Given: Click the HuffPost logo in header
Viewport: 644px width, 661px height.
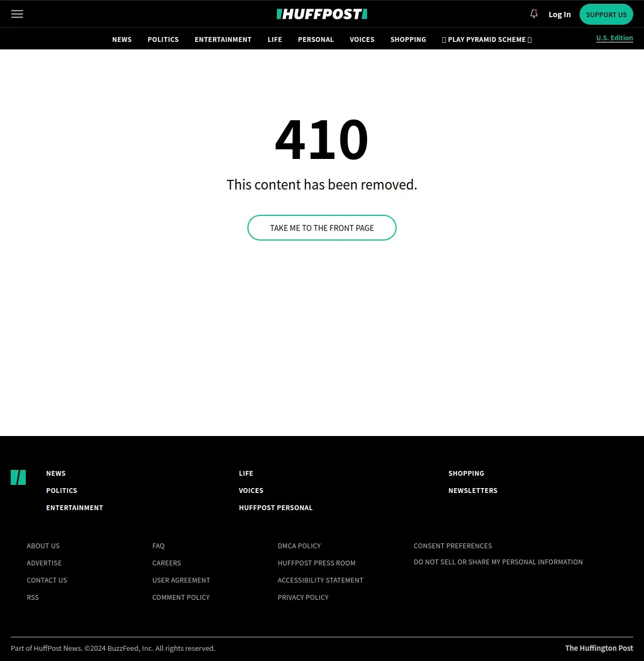Looking at the screenshot, I should [322, 14].
